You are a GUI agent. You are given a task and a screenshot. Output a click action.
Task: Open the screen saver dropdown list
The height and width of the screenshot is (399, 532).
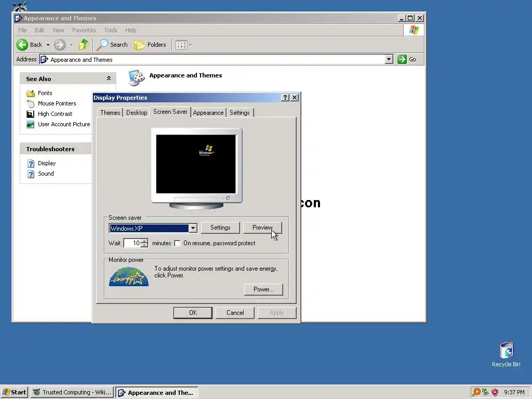click(x=193, y=229)
